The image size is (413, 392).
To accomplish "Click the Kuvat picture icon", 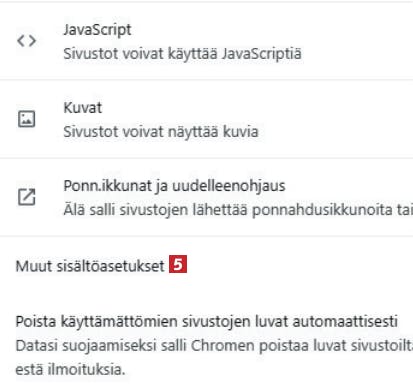I will (x=26, y=119).
